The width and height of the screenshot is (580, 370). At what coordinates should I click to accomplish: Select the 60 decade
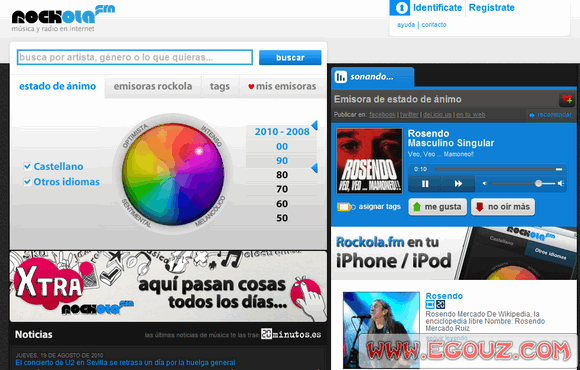pyautogui.click(x=282, y=204)
